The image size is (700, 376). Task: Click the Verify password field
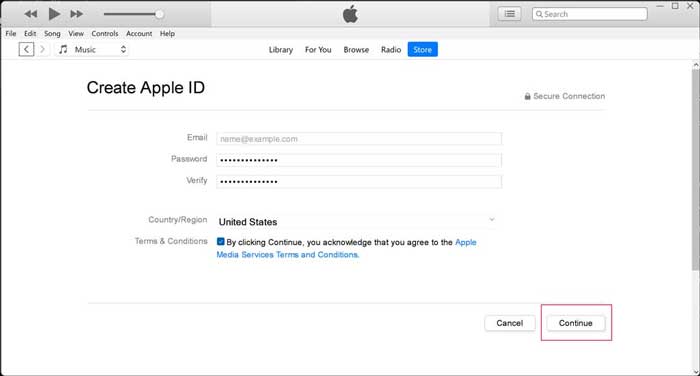(x=359, y=181)
